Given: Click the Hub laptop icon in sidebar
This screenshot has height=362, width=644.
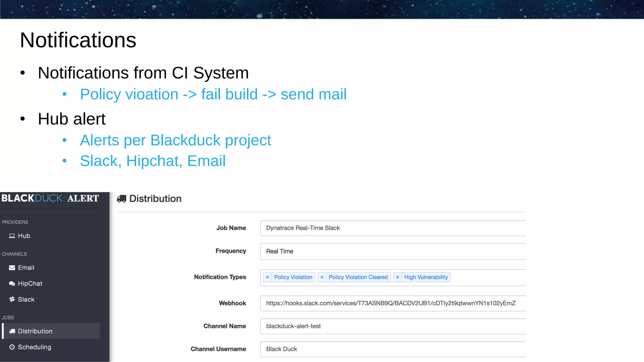Looking at the screenshot, I should 12,236.
